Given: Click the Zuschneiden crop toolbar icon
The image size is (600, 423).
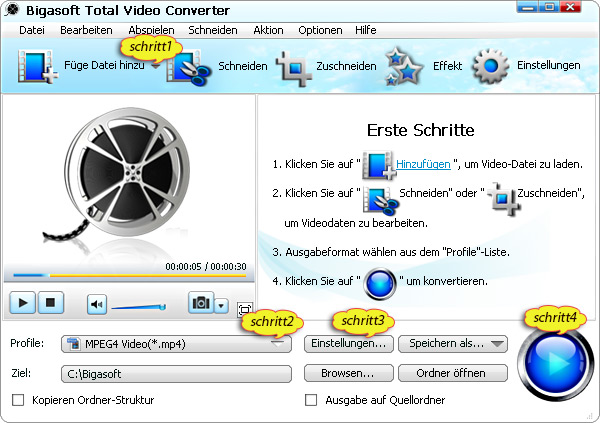Looking at the screenshot, I should [x=294, y=69].
